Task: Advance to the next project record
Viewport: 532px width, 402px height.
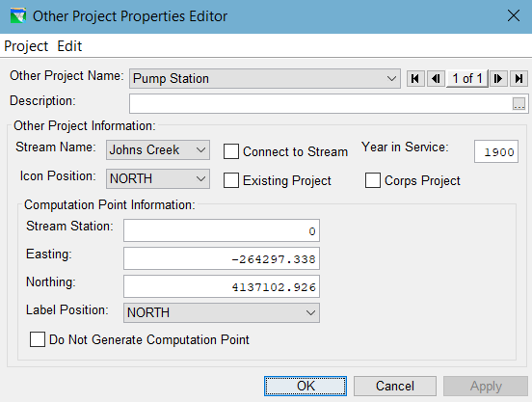Action: (498, 79)
